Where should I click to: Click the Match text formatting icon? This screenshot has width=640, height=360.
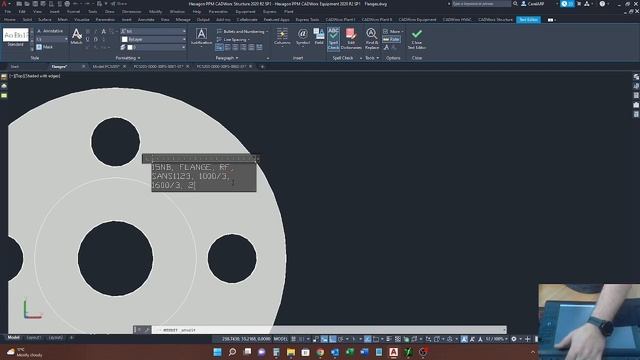point(76,36)
